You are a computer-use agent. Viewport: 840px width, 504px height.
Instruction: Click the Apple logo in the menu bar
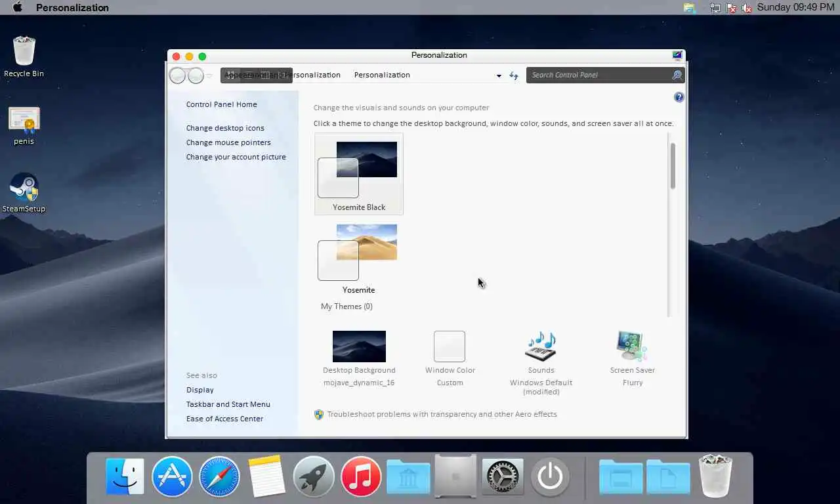(x=18, y=7)
